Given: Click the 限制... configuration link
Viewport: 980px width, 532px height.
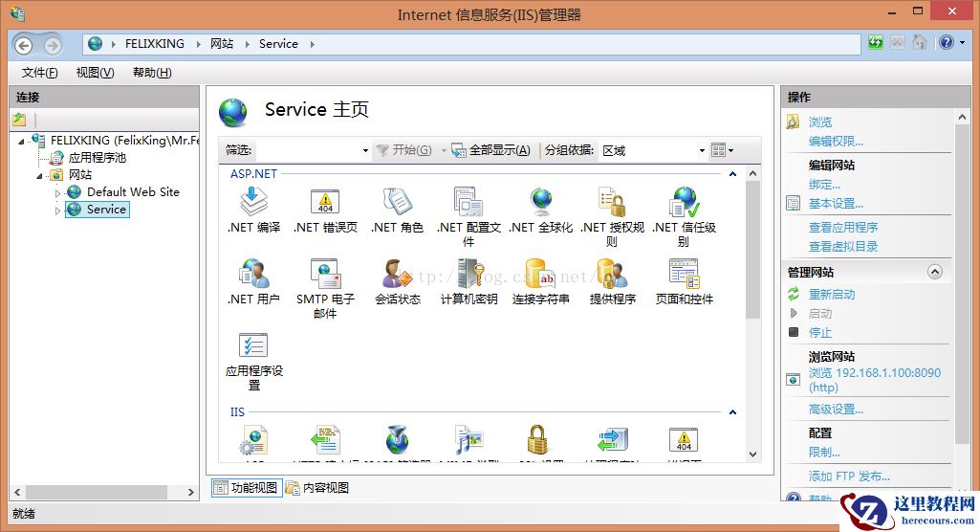Looking at the screenshot, I should pyautogui.click(x=824, y=452).
